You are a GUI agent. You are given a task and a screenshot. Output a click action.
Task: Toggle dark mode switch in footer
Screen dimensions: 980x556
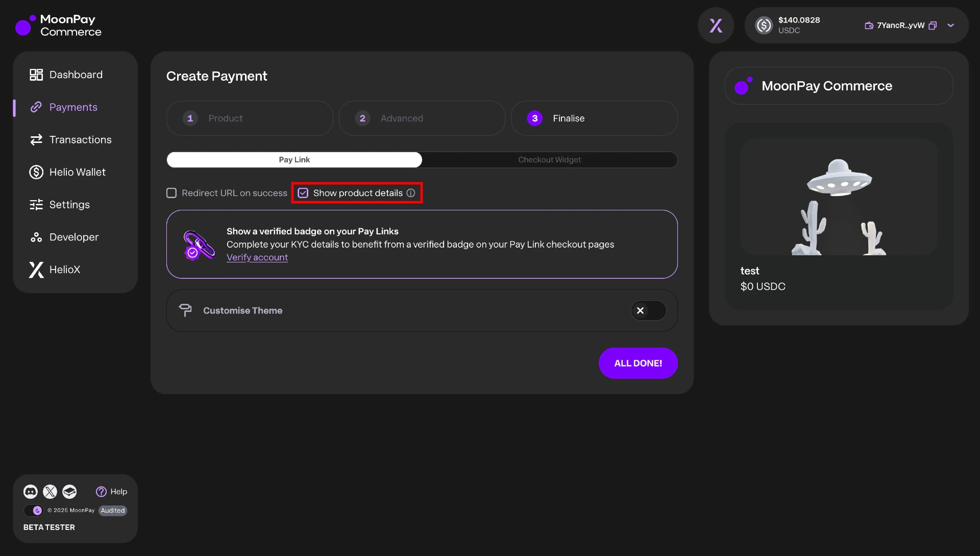point(34,511)
